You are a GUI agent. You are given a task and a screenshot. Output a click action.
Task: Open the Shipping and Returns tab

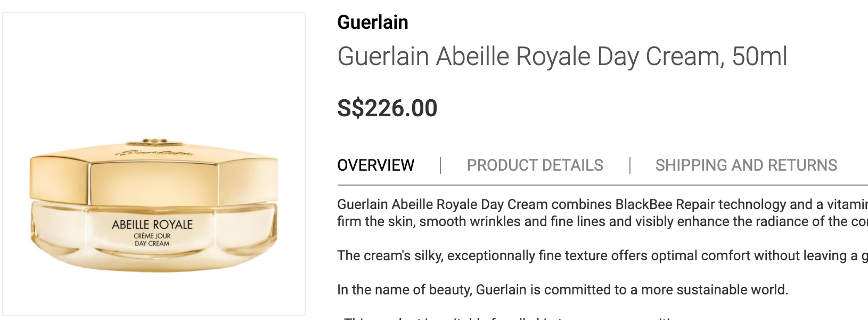tap(746, 165)
